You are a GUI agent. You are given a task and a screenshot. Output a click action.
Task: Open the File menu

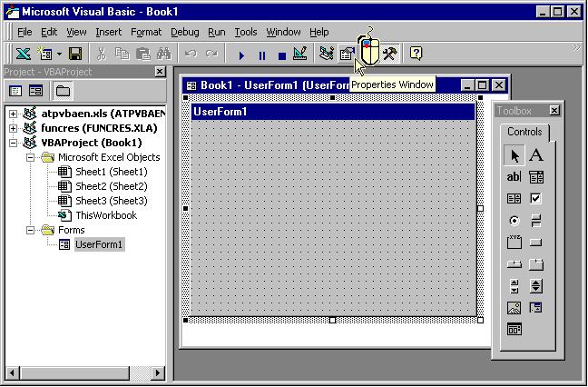pyautogui.click(x=24, y=33)
